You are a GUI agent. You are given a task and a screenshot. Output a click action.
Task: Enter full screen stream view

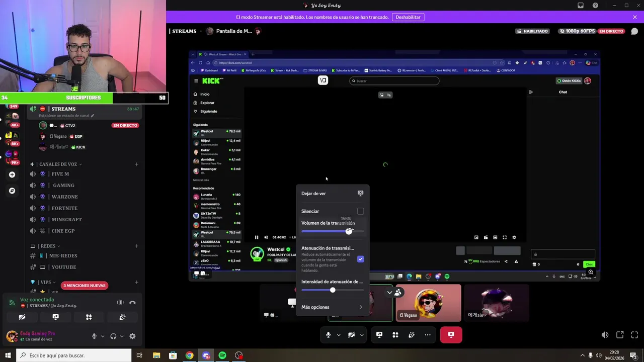click(x=634, y=335)
